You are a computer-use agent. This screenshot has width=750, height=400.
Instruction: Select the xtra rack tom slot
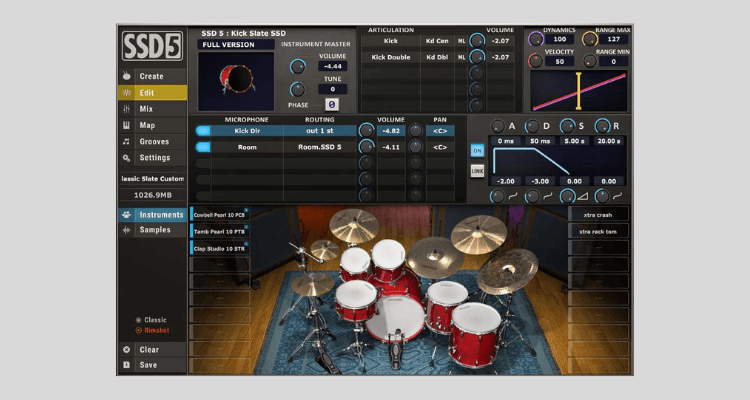(598, 232)
